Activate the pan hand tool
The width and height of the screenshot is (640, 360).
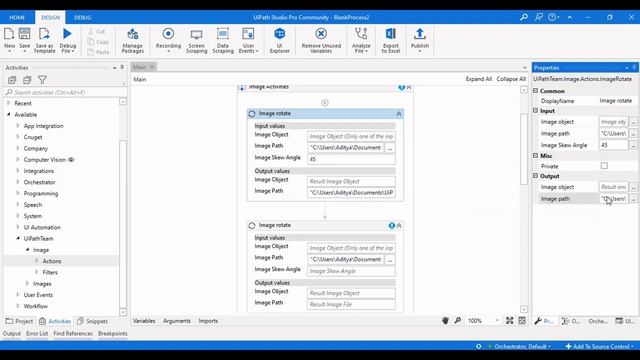click(x=445, y=321)
